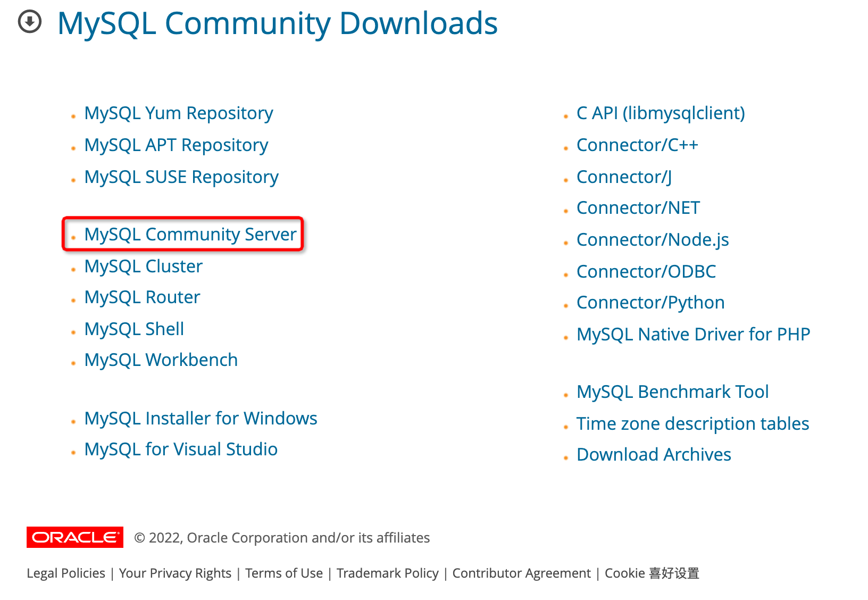Screen dimensions: 868x600
Task: Open MySQL Shell link
Action: tap(135, 329)
